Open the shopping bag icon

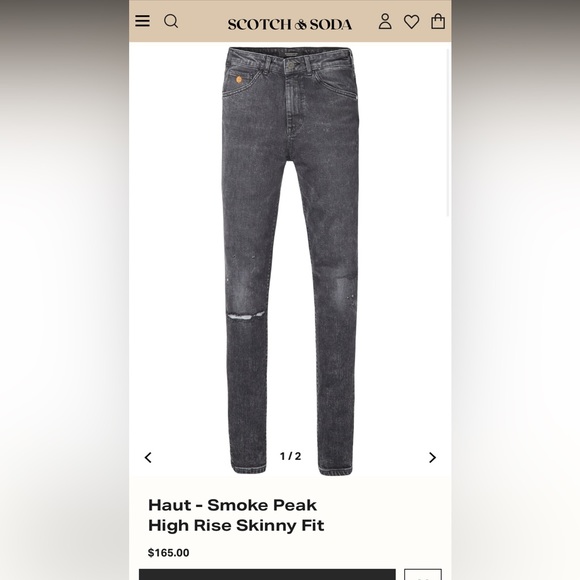point(438,21)
